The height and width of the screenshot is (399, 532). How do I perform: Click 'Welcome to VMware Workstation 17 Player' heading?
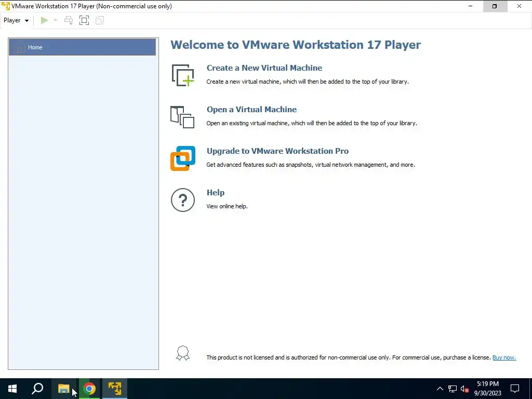(x=296, y=45)
